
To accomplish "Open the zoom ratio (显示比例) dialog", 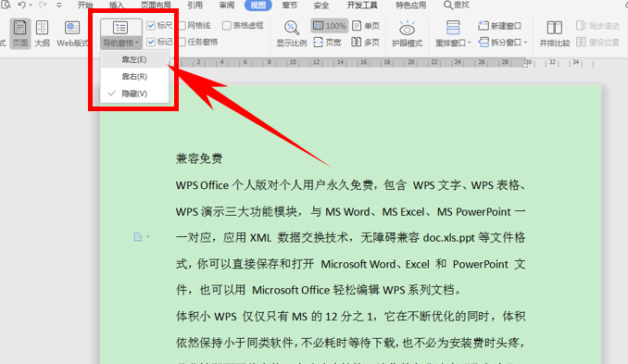I will 292,33.
